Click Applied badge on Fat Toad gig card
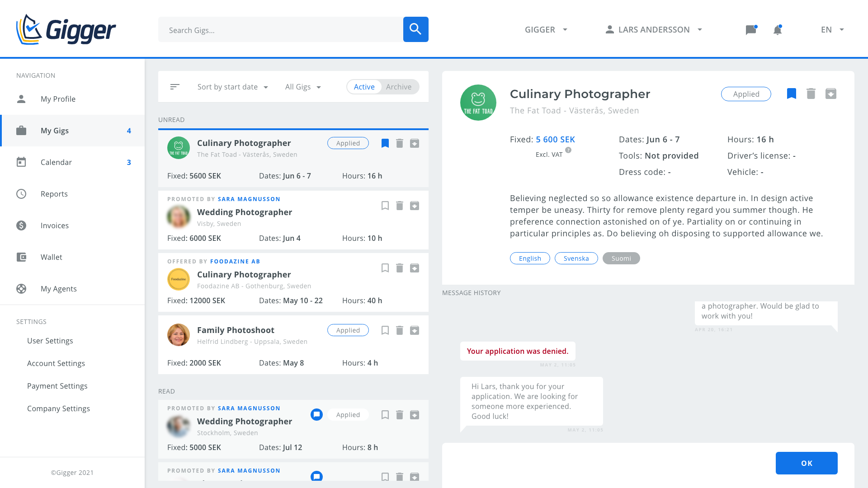868x488 pixels. [348, 143]
